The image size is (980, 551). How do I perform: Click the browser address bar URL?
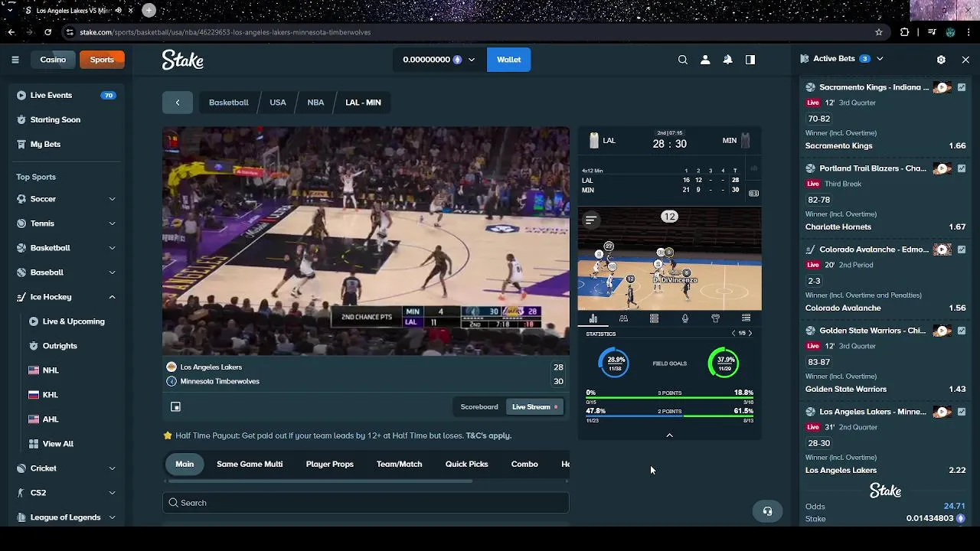(x=225, y=32)
